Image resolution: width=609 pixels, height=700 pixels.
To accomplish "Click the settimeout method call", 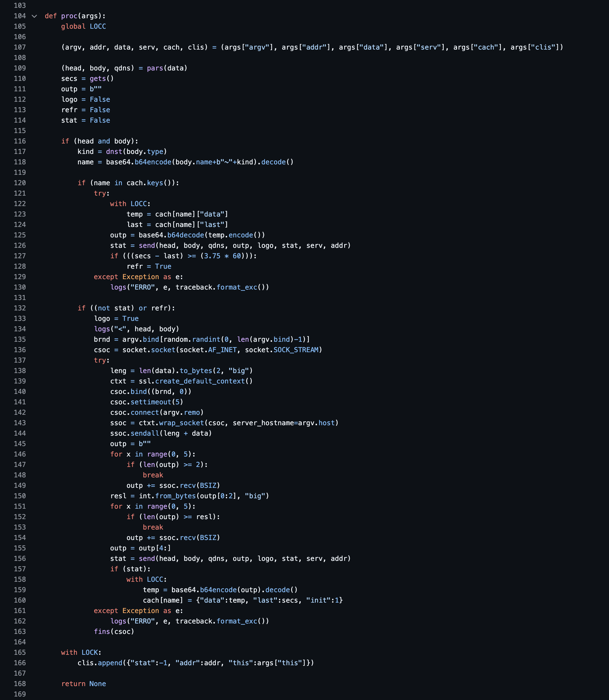I will [x=151, y=402].
